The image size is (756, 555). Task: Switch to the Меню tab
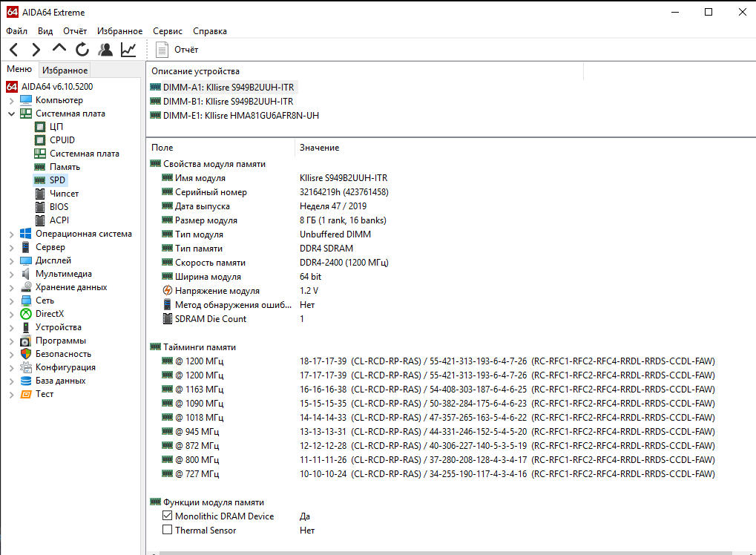(x=19, y=69)
